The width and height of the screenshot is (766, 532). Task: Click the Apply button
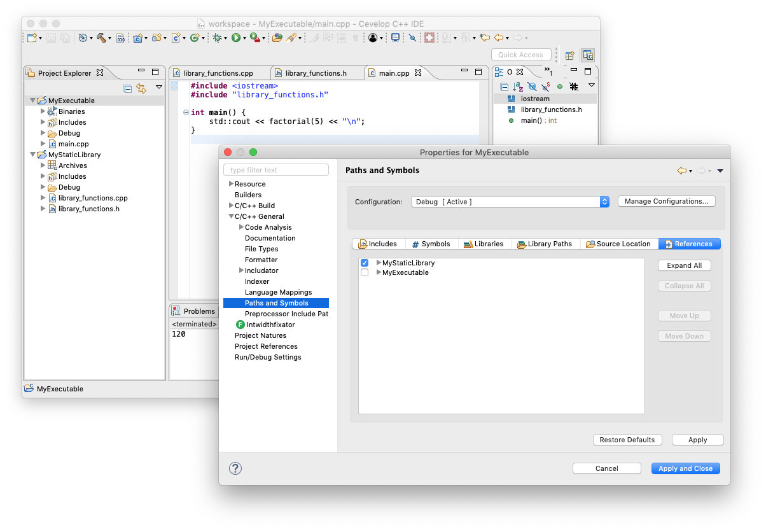[698, 440]
